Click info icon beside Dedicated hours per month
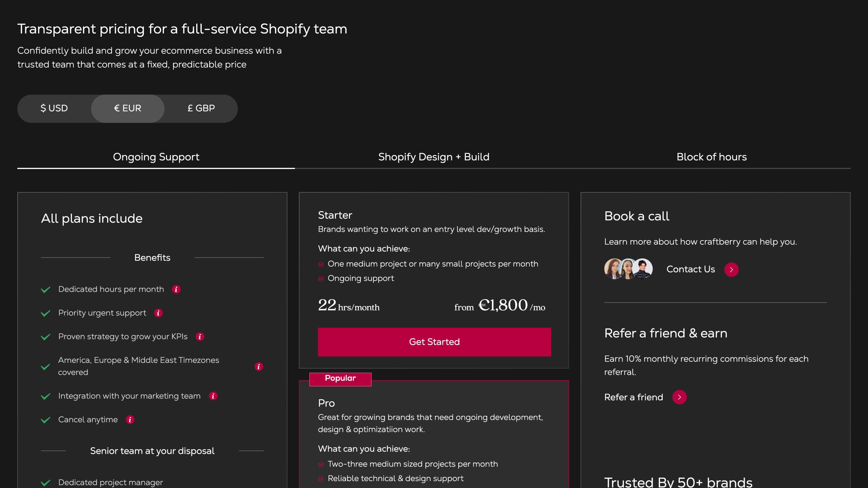This screenshot has width=868, height=488. click(x=176, y=289)
